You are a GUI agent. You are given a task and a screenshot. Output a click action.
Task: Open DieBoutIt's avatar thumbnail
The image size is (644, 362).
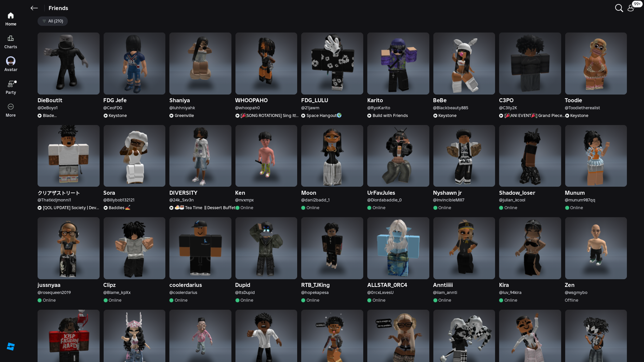(68, 63)
